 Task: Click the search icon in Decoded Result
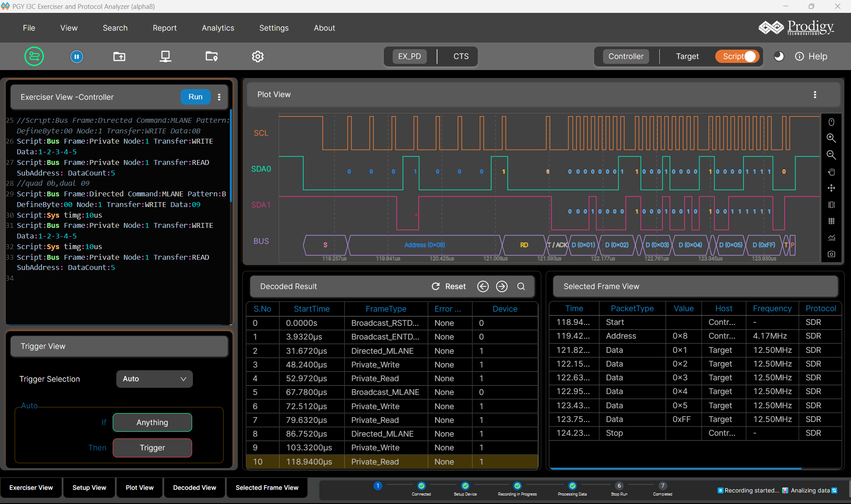tap(521, 286)
